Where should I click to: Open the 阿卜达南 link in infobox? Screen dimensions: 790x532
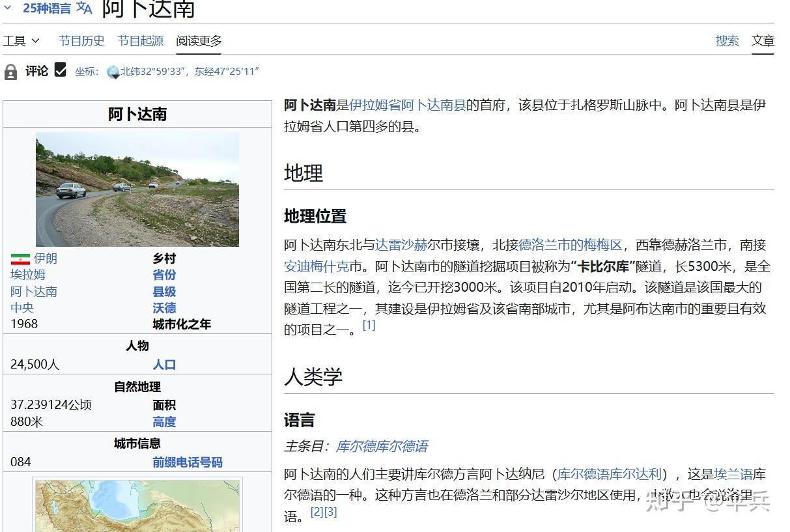click(34, 292)
